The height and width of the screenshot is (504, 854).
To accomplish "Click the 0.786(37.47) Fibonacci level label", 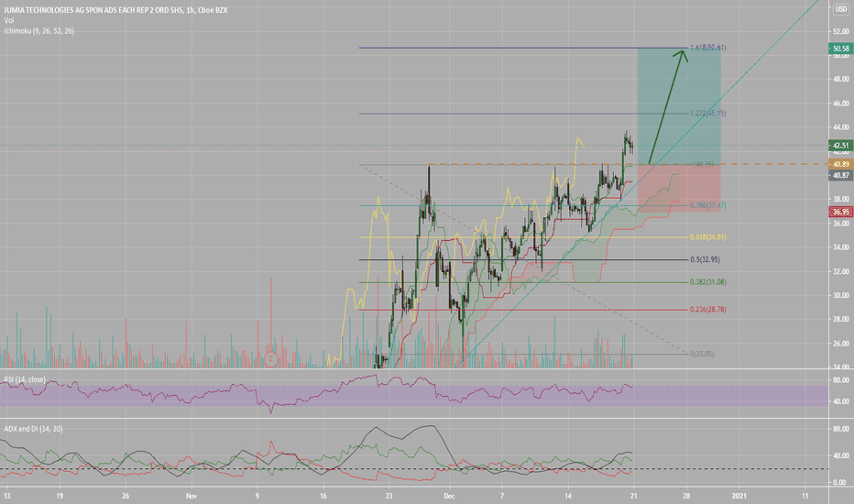I will (708, 205).
